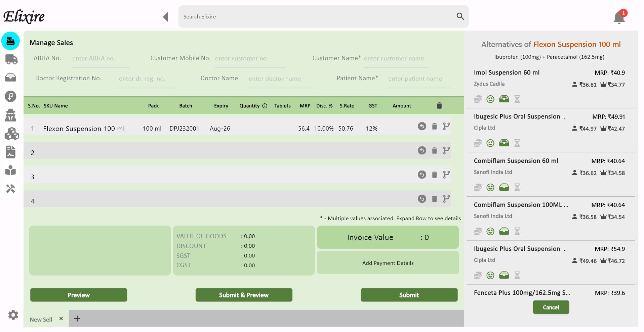Collapse sidebar with the back triangle arrow
The width and height of the screenshot is (644, 332).
(165, 17)
